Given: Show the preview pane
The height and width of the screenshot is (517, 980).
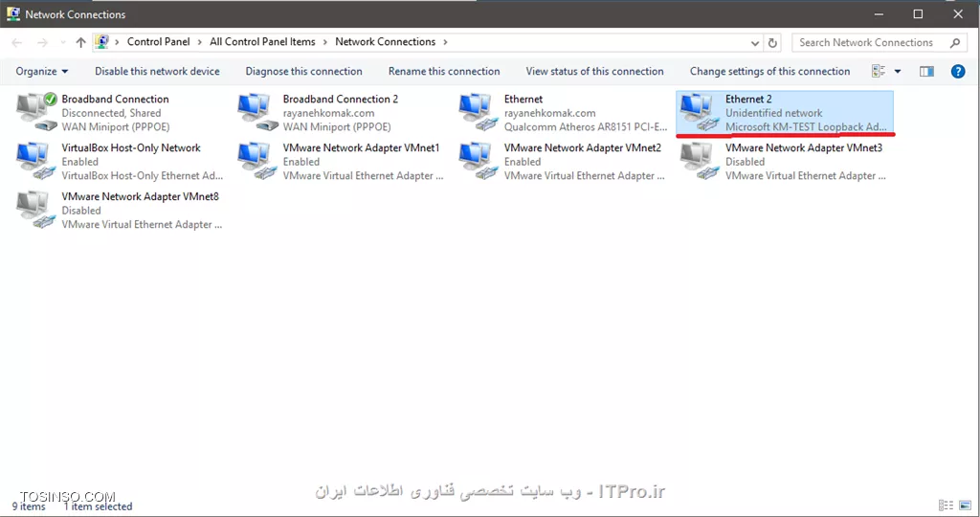Looking at the screenshot, I should pyautogui.click(x=926, y=71).
